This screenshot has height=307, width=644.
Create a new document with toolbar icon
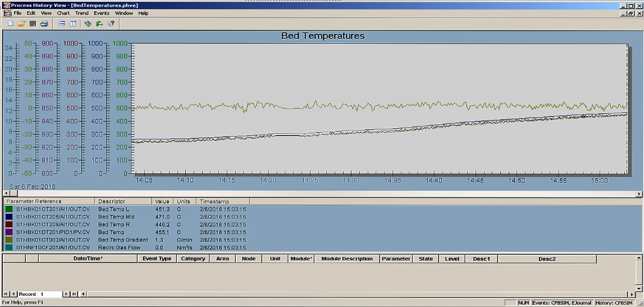coord(10,24)
